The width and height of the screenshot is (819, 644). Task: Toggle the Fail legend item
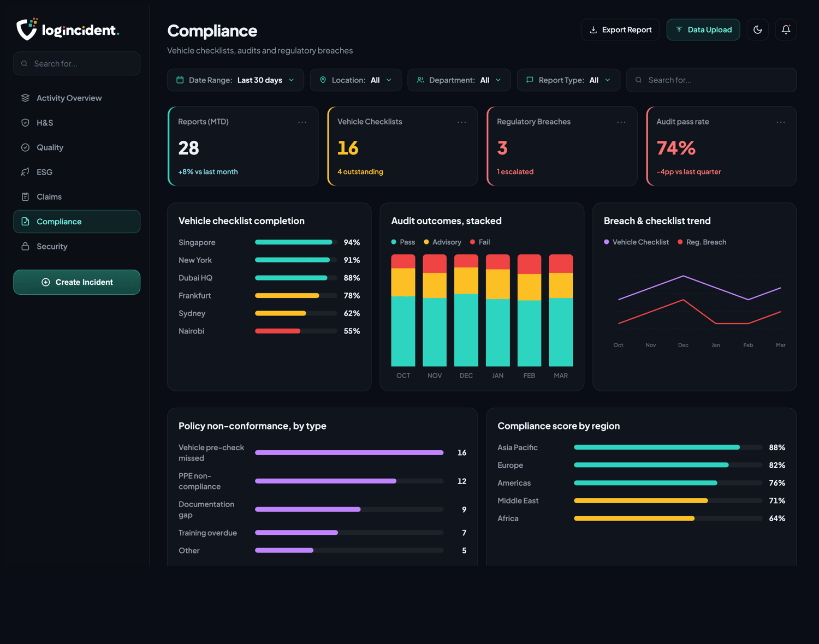click(480, 242)
